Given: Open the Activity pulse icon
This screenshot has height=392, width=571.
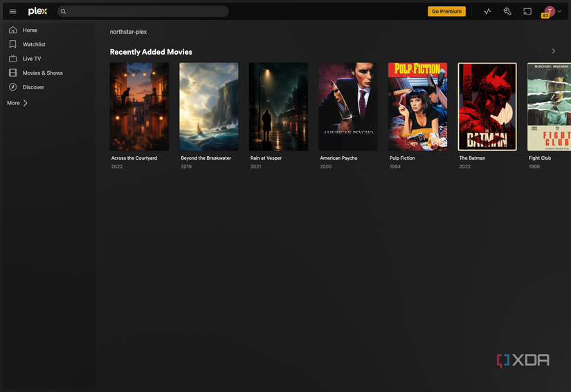Looking at the screenshot, I should (x=487, y=11).
